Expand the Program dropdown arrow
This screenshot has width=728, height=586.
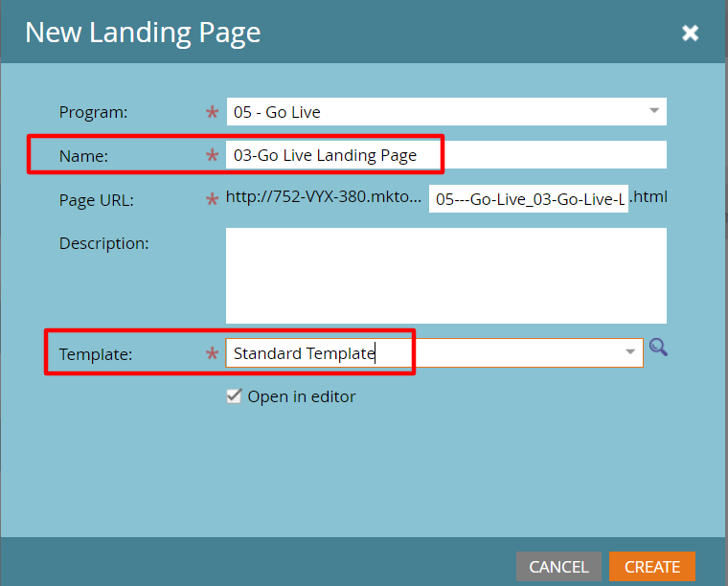point(654,111)
